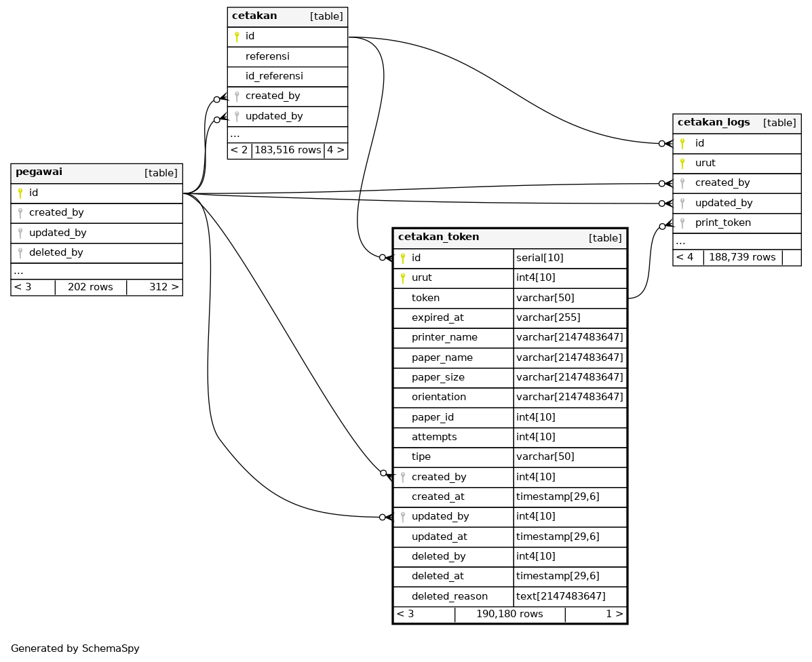Click the key icon beside pegawai id

[20, 193]
